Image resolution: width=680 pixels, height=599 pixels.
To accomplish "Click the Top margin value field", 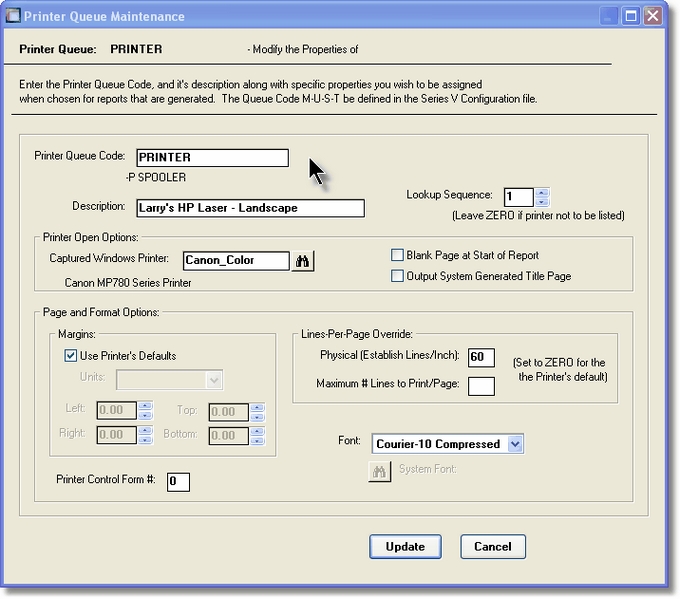I will pyautogui.click(x=229, y=412).
